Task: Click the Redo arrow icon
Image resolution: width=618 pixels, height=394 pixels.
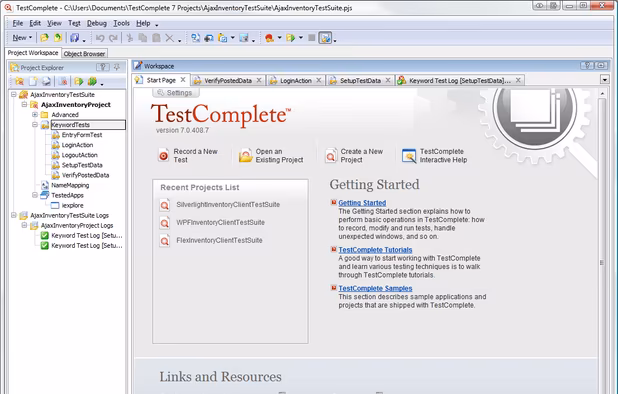Action: pyautogui.click(x=114, y=38)
